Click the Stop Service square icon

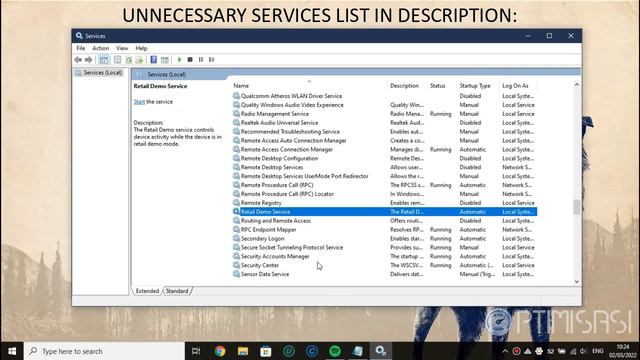pos(190,60)
